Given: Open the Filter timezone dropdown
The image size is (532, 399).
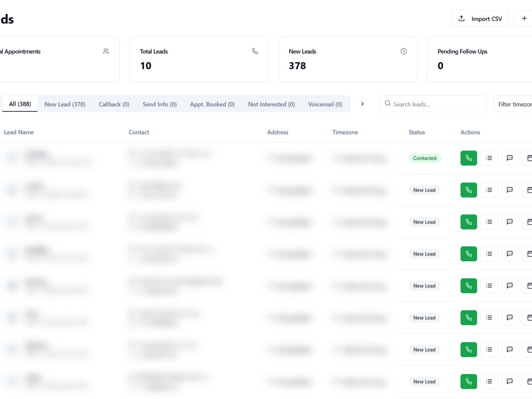Looking at the screenshot, I should (513, 104).
